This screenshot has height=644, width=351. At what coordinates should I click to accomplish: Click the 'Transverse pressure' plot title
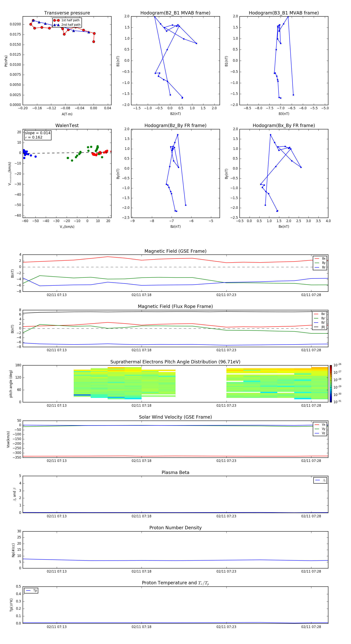click(67, 13)
